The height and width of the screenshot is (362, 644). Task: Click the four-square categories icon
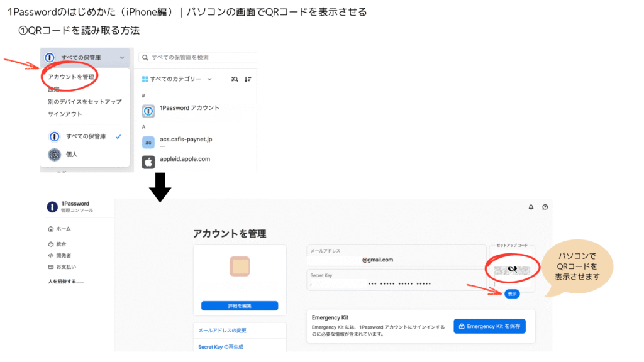click(145, 79)
